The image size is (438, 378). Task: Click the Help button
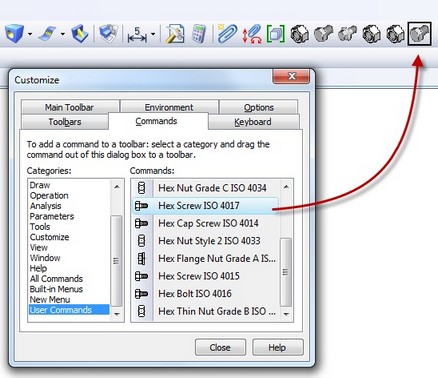point(277,348)
